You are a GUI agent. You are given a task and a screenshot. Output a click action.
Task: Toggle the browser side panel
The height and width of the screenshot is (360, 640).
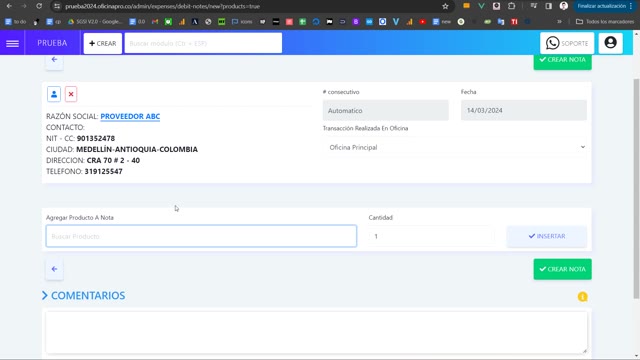549,6
